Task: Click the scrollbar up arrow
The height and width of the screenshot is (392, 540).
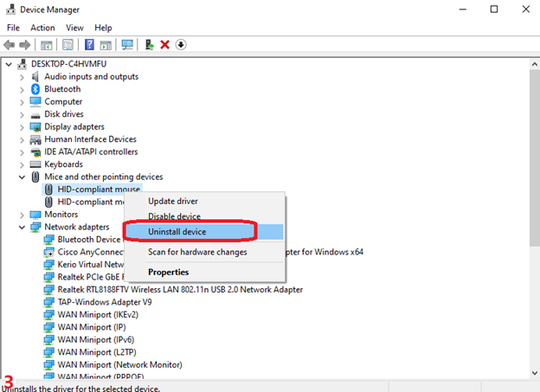Action: coord(535,64)
